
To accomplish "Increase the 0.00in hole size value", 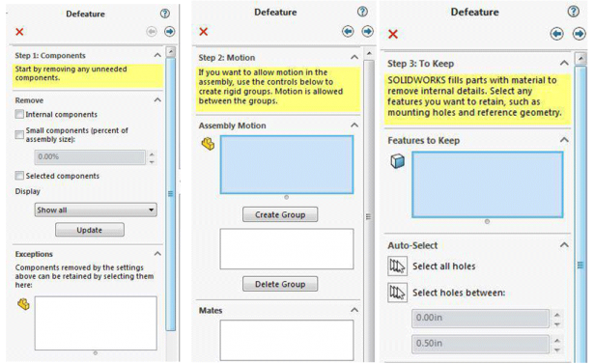I will [x=557, y=315].
